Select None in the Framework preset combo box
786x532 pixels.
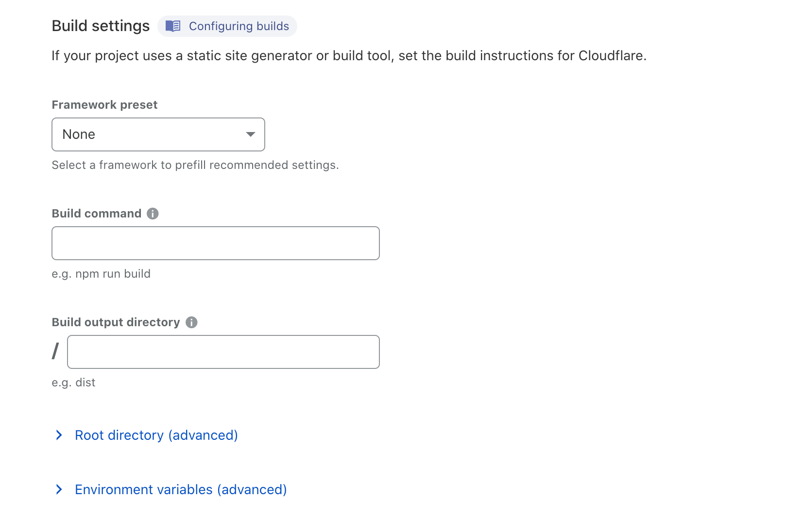158,134
